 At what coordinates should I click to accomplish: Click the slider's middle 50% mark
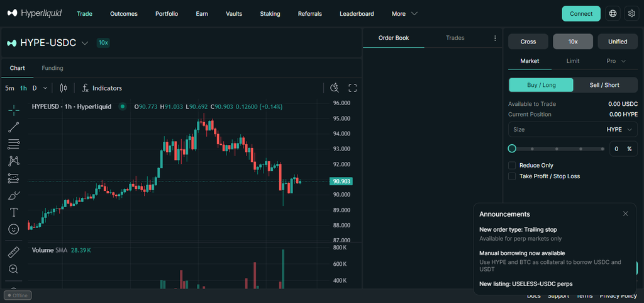click(556, 149)
